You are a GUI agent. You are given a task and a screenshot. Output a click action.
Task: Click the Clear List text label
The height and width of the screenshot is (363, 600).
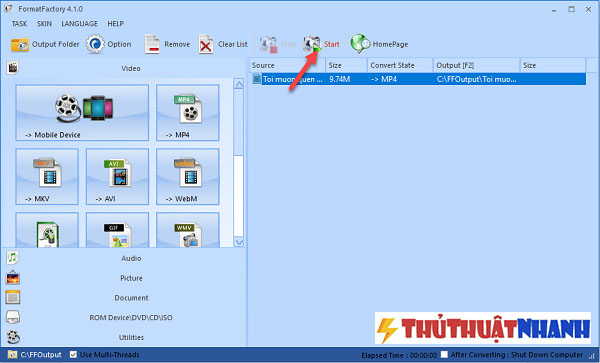(233, 44)
